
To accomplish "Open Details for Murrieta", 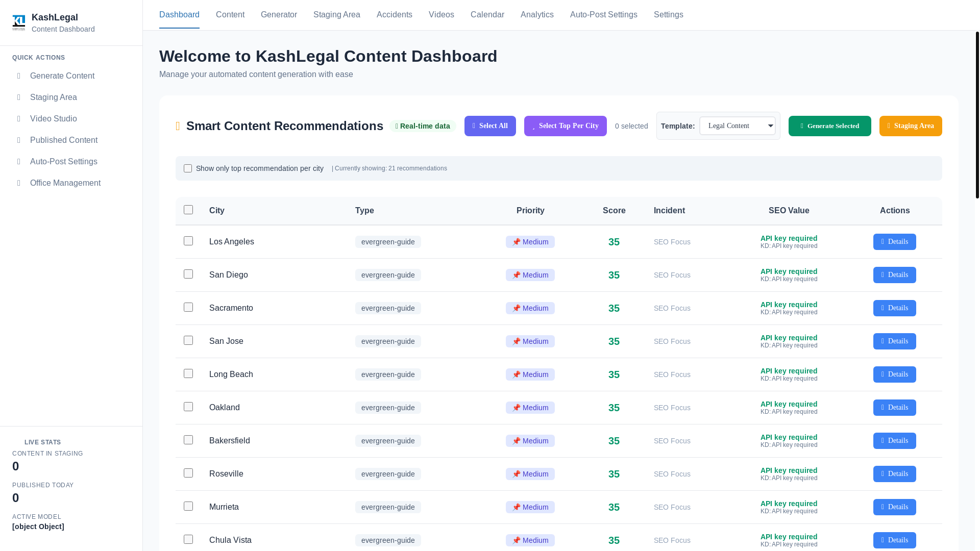I will point(895,507).
